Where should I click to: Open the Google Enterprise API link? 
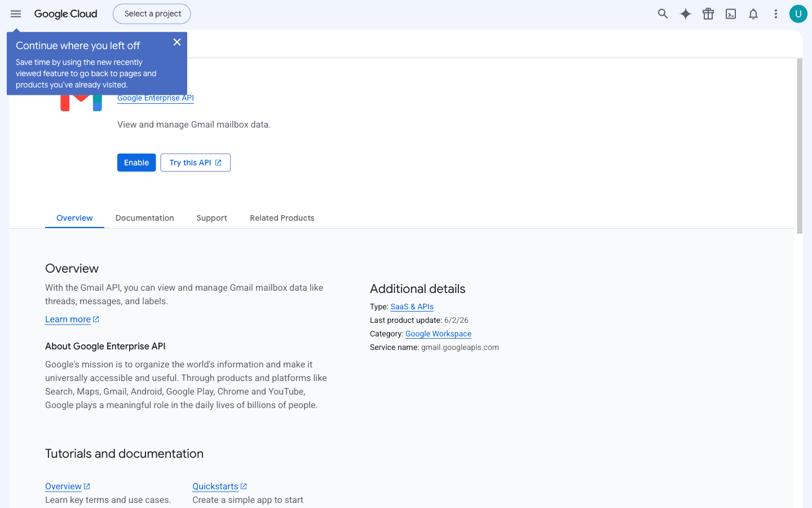(x=156, y=98)
